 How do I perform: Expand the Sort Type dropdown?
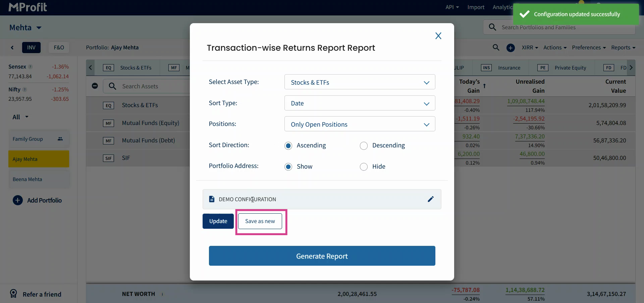(360, 103)
